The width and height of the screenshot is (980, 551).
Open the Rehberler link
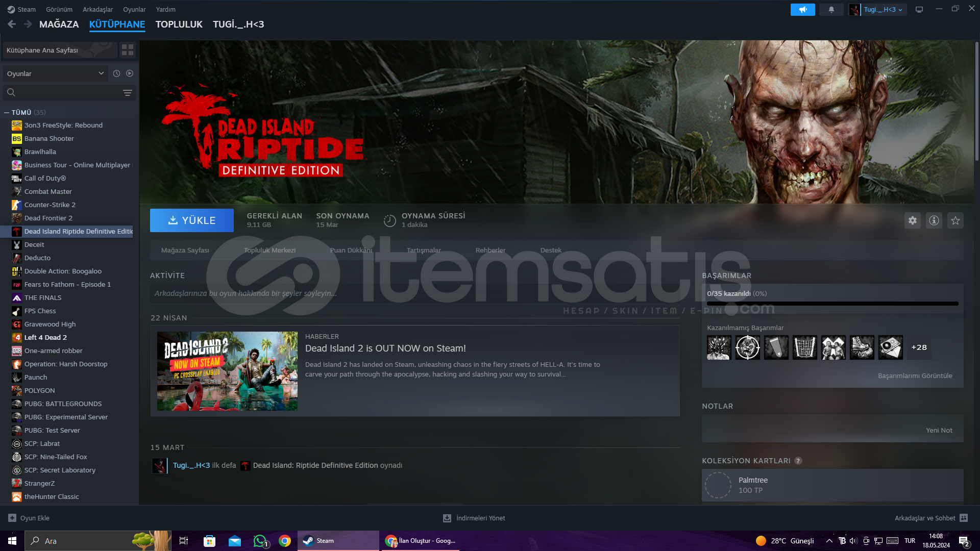pos(491,250)
